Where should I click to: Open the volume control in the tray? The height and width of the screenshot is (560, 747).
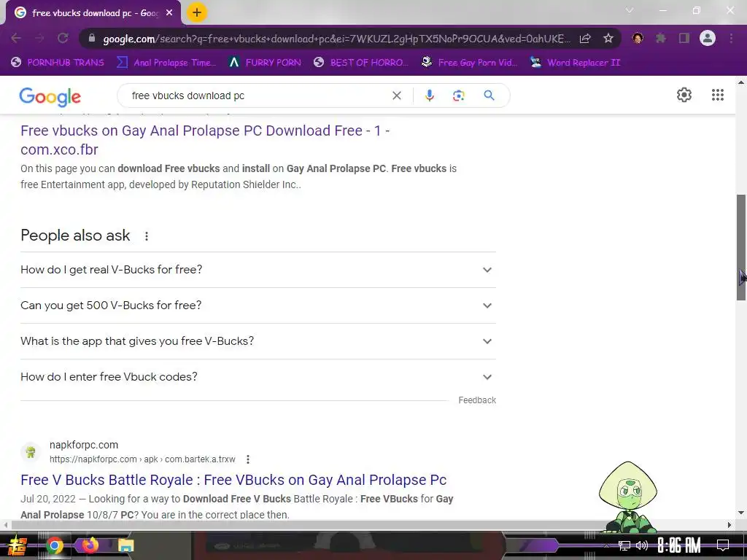(x=642, y=545)
